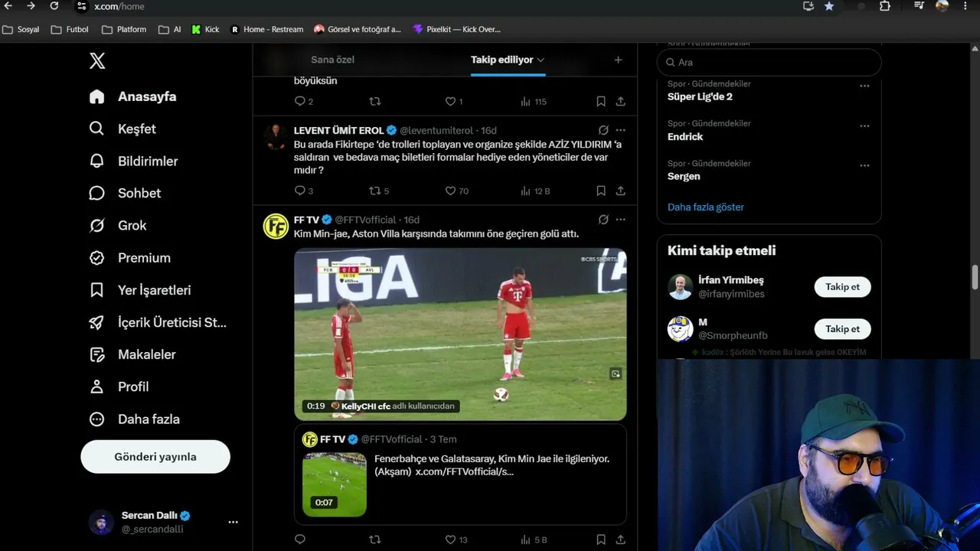
Task: Open Bildirimler notifications
Action: point(134,161)
